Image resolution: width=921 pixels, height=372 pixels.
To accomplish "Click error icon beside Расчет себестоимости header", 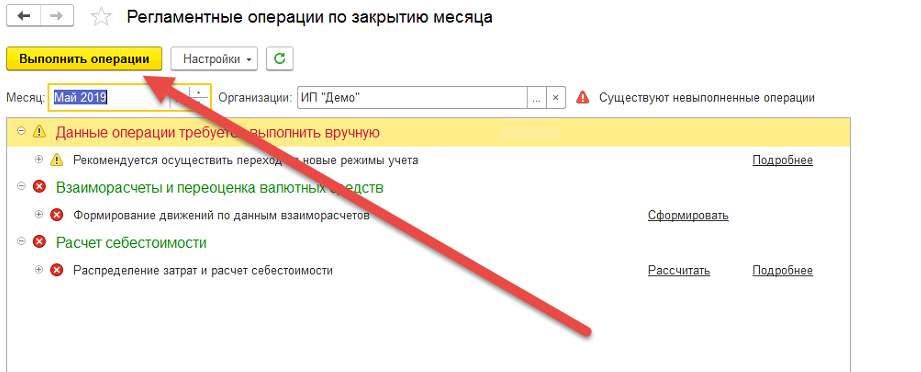I will coord(39,242).
